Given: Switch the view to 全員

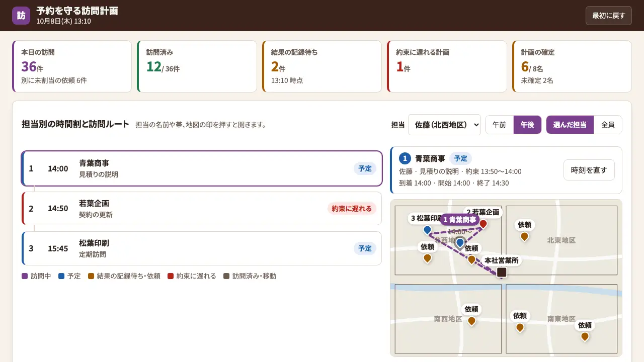Looking at the screenshot, I should [608, 125].
